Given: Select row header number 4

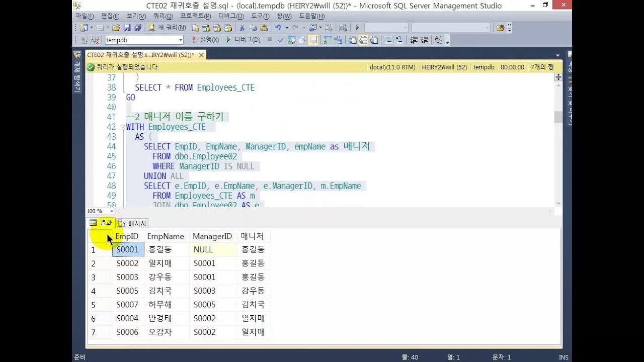Looking at the screenshot, I should click(x=100, y=291).
